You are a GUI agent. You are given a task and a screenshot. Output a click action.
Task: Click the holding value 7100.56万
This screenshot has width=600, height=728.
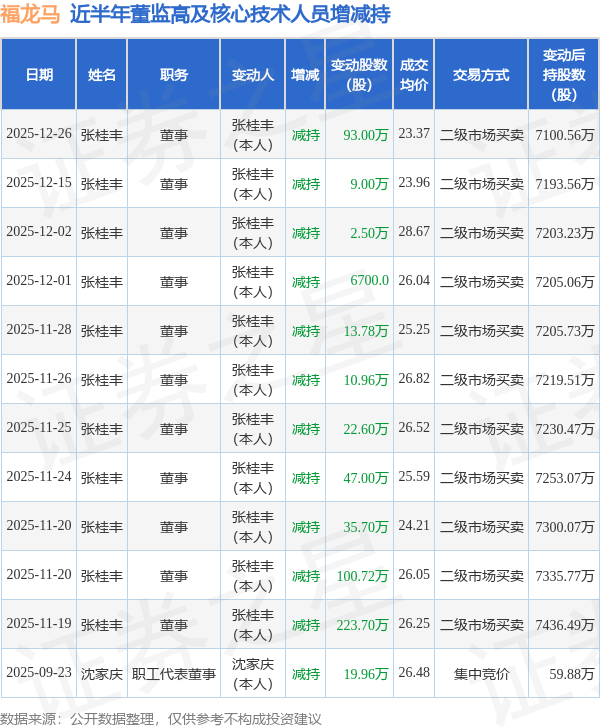pos(564,135)
